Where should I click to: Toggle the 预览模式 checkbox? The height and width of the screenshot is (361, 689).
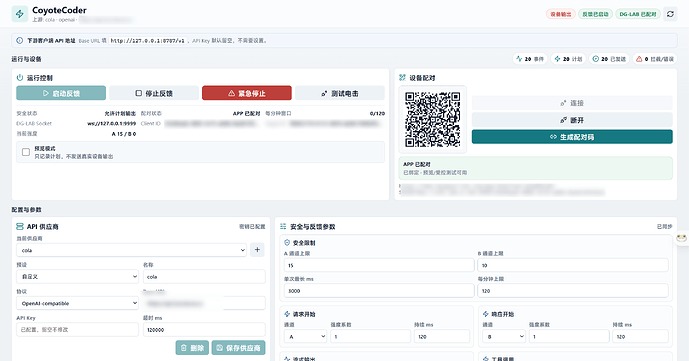click(26, 152)
